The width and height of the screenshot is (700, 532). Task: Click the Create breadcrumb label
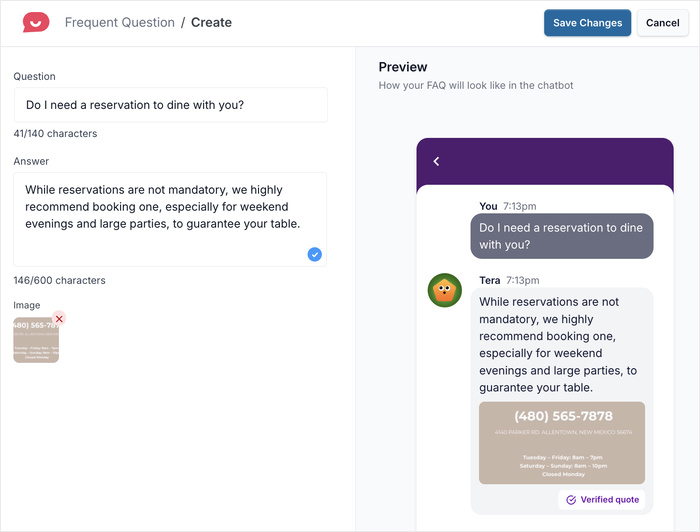pos(211,22)
